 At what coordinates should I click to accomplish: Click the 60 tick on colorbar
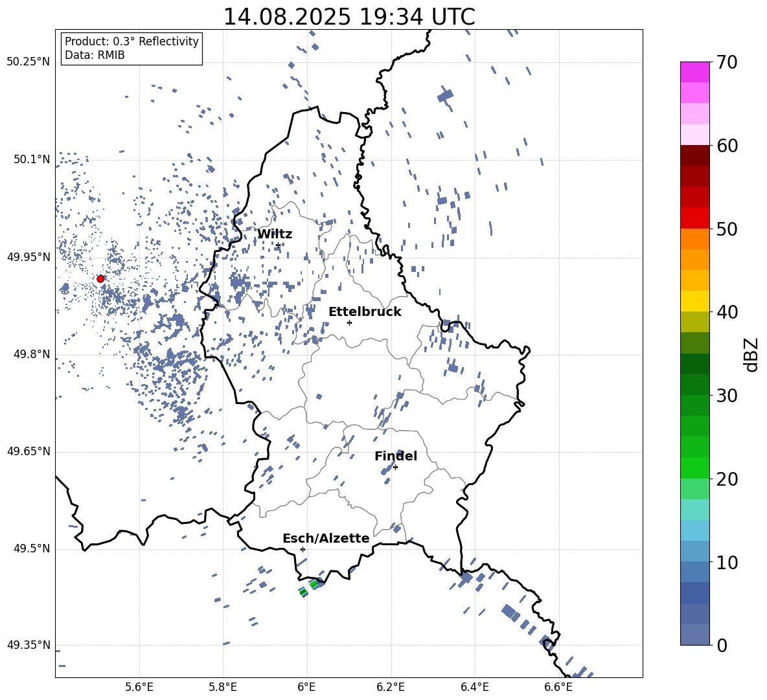coord(726,145)
